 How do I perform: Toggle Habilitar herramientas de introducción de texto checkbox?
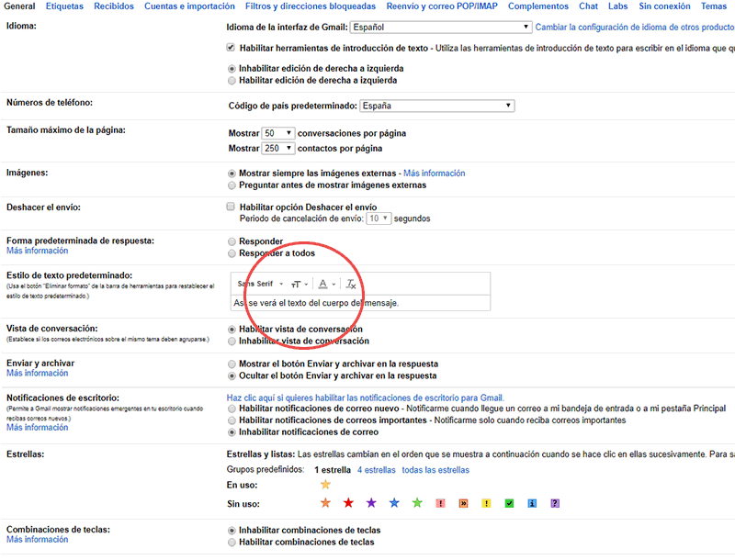click(231, 48)
